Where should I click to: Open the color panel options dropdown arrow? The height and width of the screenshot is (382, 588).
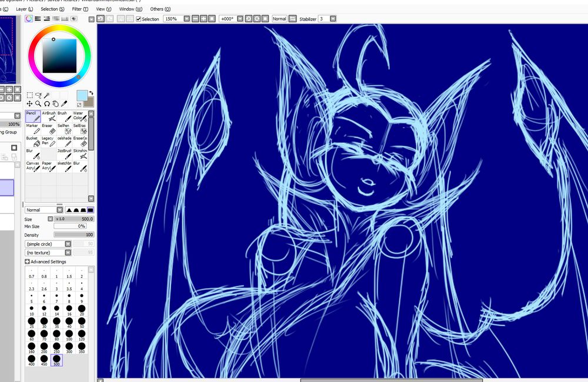[x=91, y=19]
